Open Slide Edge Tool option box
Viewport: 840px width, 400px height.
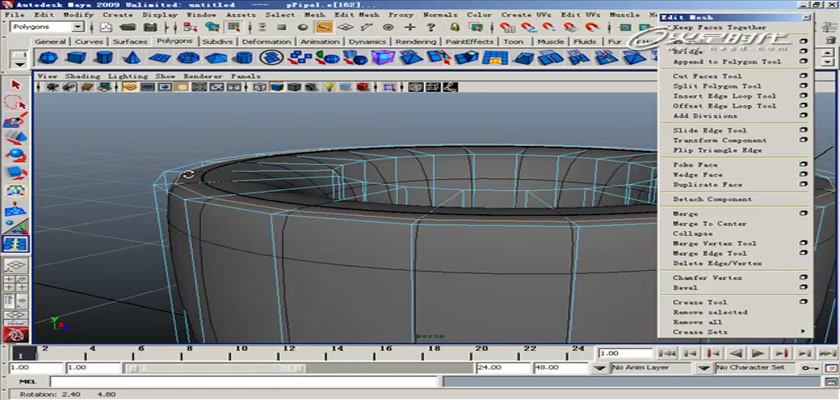click(803, 130)
